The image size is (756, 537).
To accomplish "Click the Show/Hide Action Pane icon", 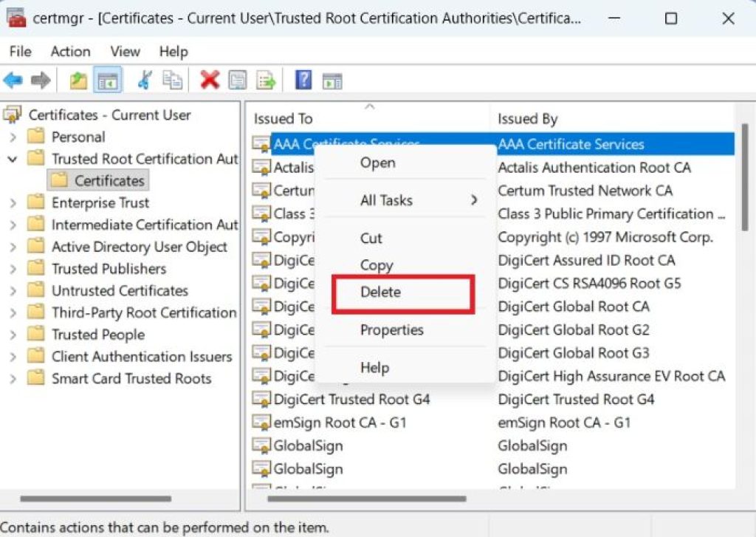I will click(331, 81).
